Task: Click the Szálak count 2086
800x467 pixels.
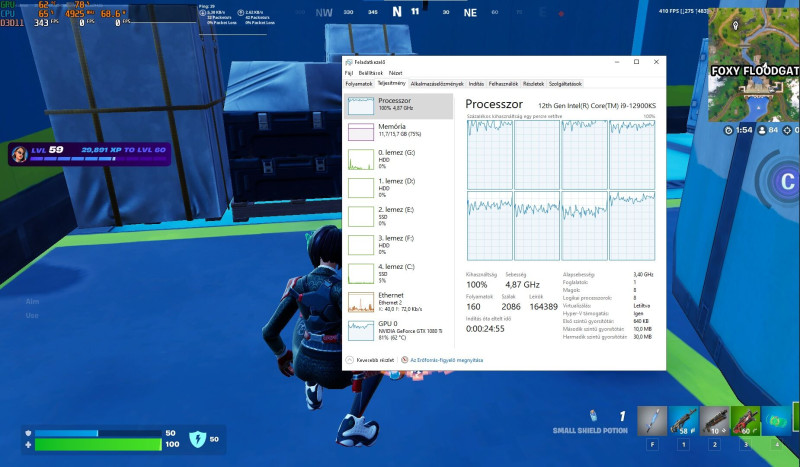Action: [511, 307]
